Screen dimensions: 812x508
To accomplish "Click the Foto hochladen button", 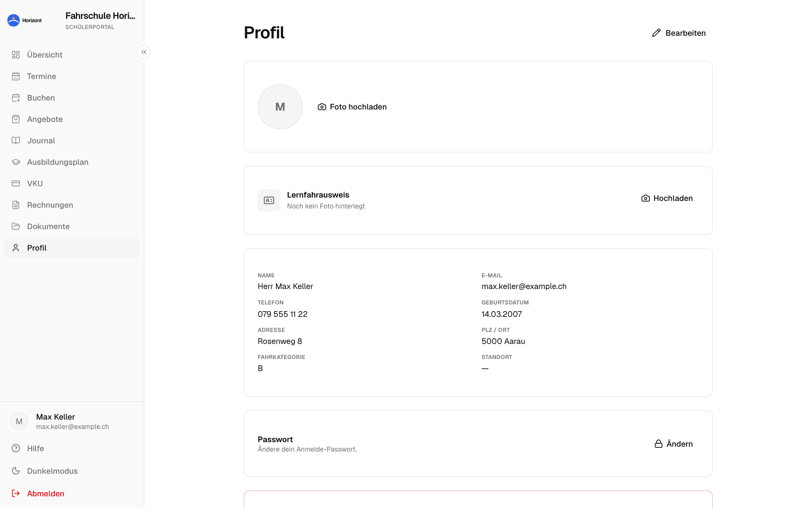I will point(352,107).
